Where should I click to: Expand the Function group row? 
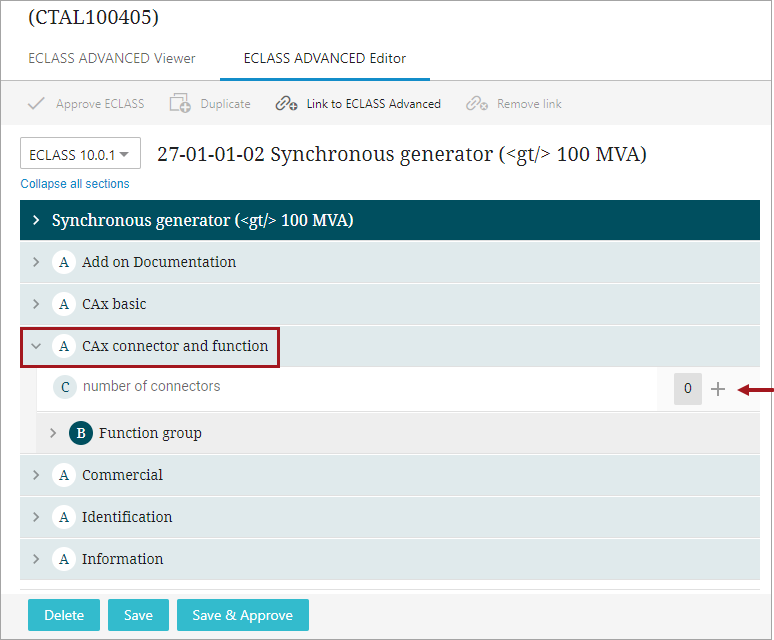click(x=53, y=433)
